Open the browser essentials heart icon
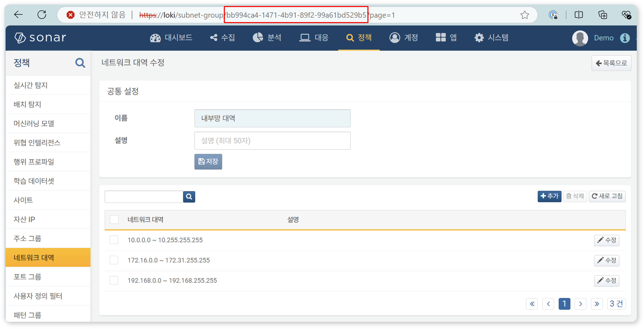Viewport: 644px width, 329px height. click(626, 15)
